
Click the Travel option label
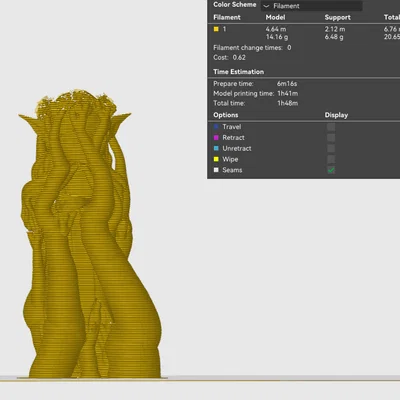pos(232,127)
